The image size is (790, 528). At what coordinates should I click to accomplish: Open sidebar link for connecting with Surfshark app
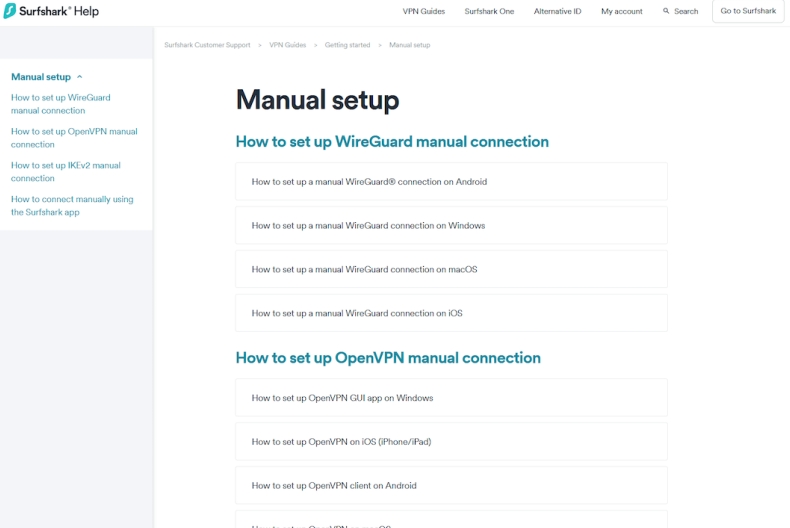point(72,206)
